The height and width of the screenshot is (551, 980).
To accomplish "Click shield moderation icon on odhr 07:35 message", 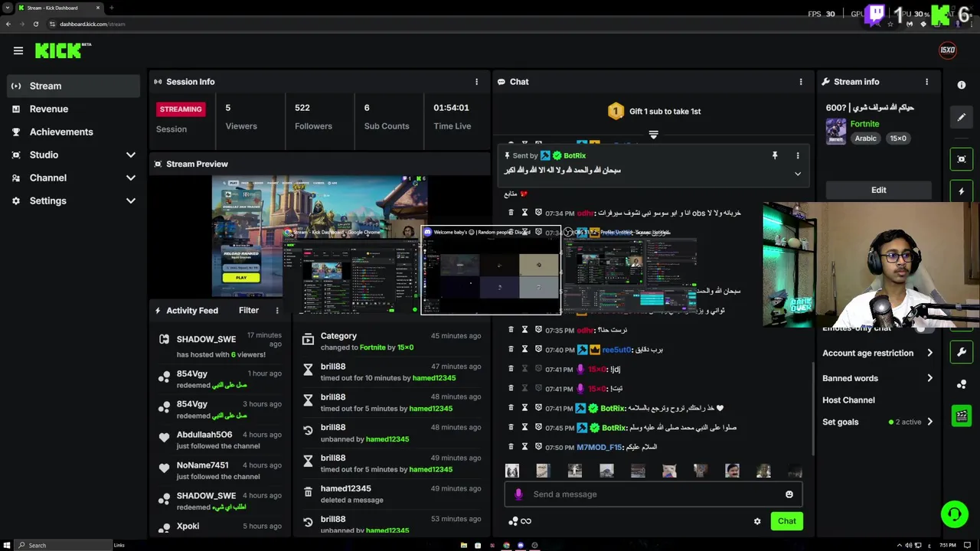I will 538,330.
